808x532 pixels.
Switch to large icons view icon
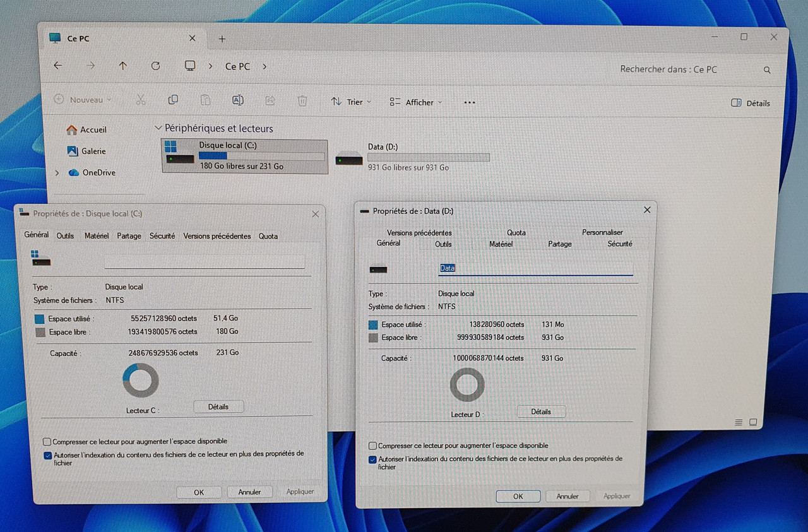click(753, 422)
